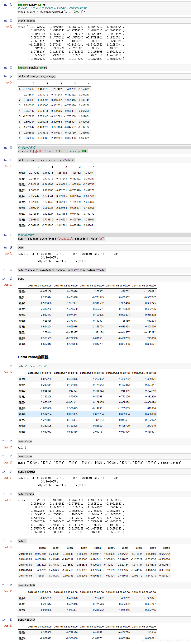Select the data.values input cell
Image resolution: width=191 pixels, height=644 pixels.
coord(104,494)
